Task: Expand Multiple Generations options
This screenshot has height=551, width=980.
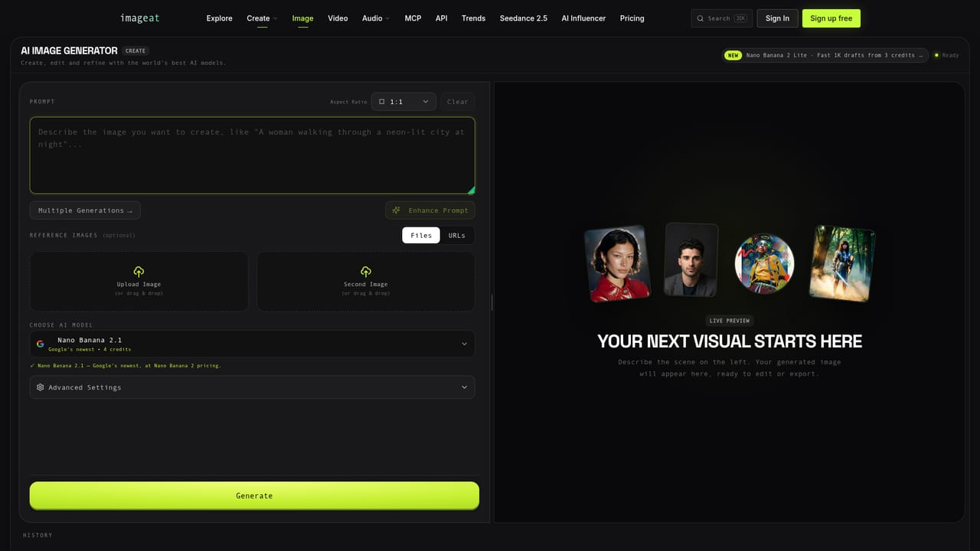Action: [85, 210]
